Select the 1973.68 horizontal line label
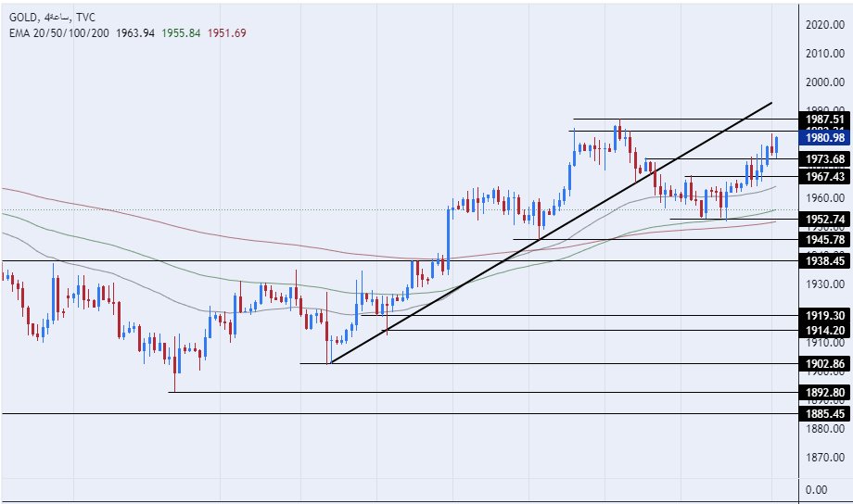 pos(823,159)
